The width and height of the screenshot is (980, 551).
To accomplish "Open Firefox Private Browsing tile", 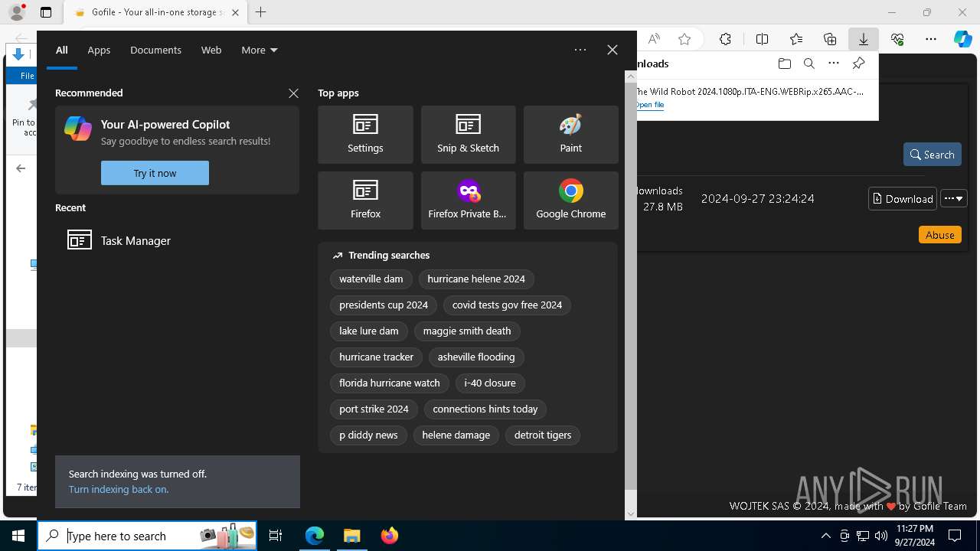I will pyautogui.click(x=468, y=201).
